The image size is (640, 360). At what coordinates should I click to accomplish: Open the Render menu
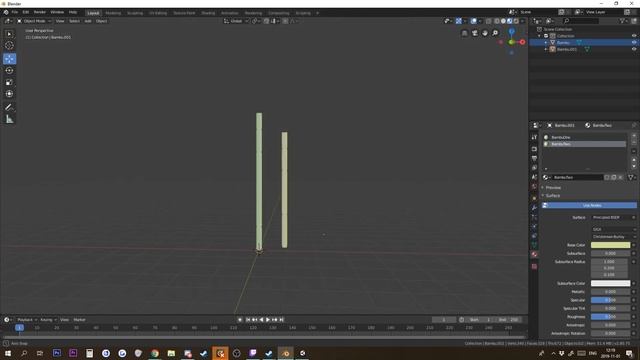pos(40,12)
